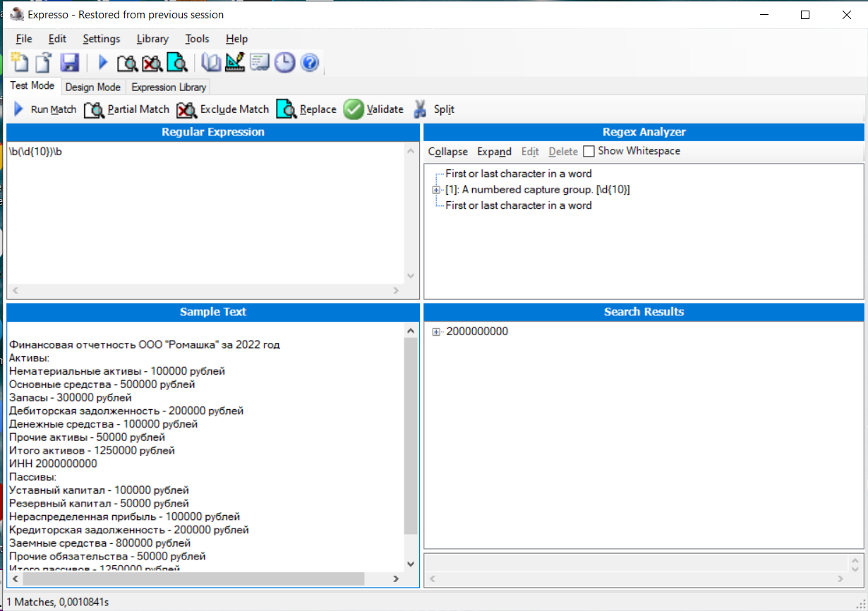The image size is (868, 611).
Task: Click the clock icon in top toolbar
Action: [284, 63]
